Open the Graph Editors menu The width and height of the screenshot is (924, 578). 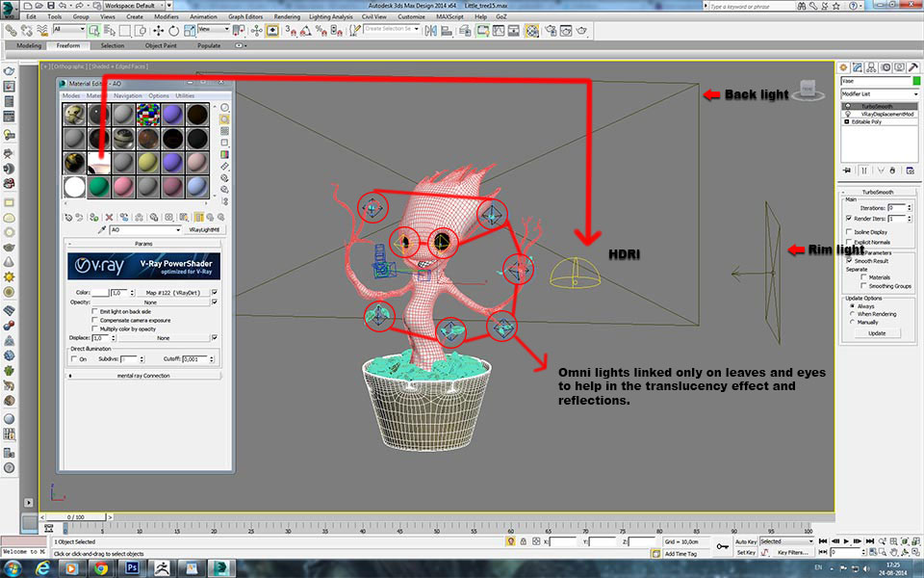tap(245, 16)
